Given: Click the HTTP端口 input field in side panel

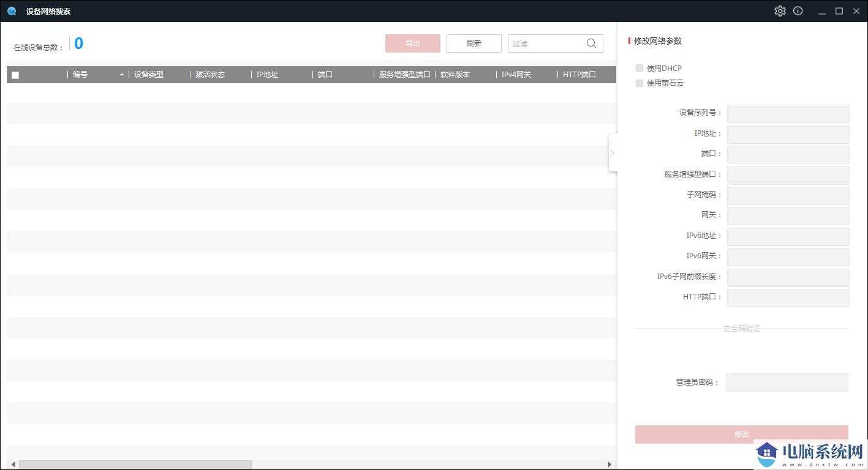Looking at the screenshot, I should pos(788,297).
